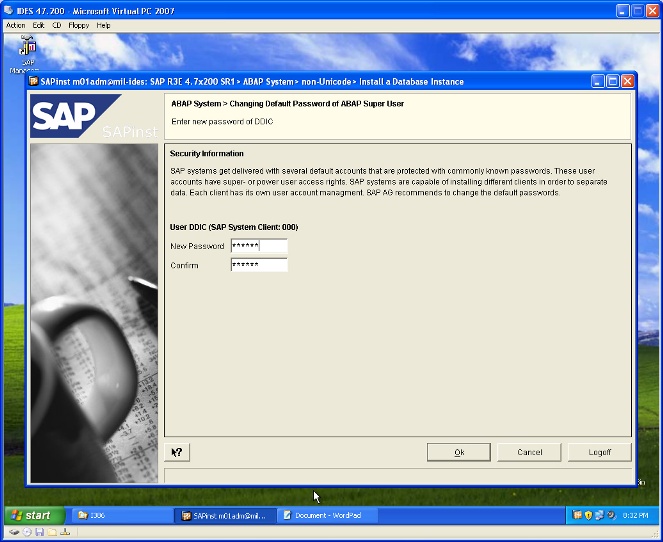This screenshot has height=542, width=663.
Task: Open the Help menu in Virtual PC
Action: [104, 25]
